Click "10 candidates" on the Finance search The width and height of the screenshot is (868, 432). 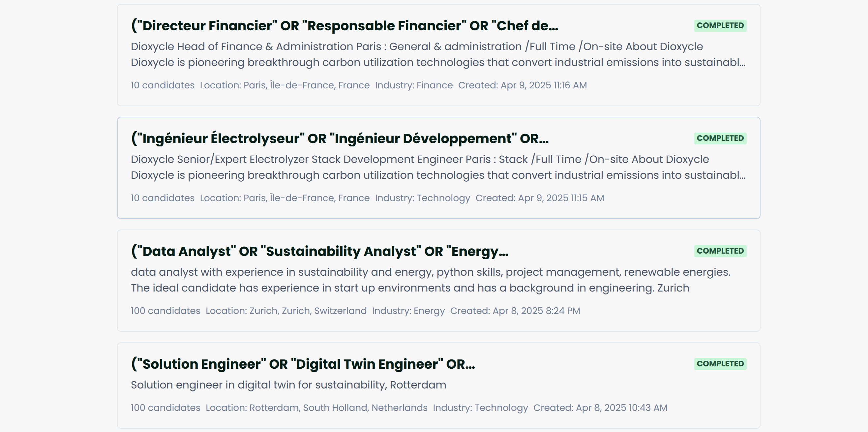tap(163, 85)
